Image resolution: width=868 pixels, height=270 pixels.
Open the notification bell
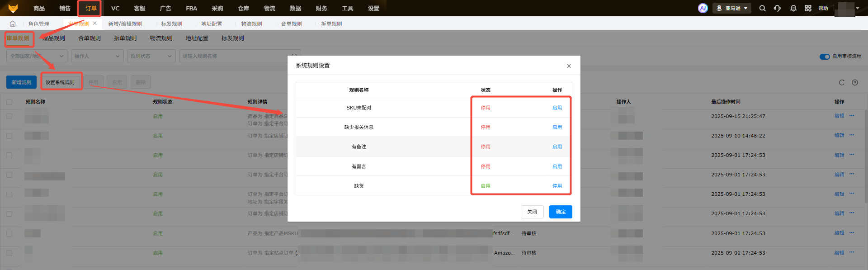tap(793, 8)
